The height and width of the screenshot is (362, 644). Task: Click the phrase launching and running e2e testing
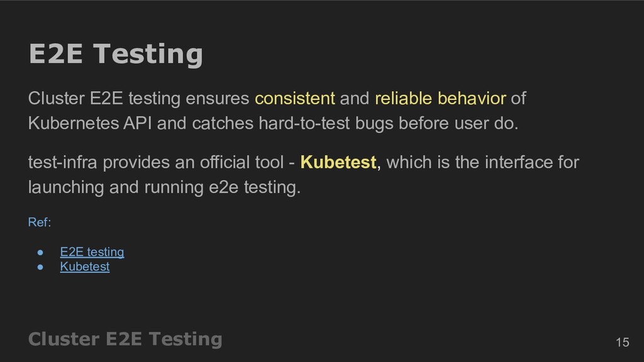tap(164, 187)
